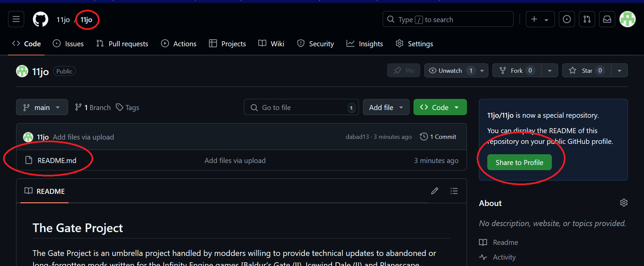This screenshot has width=644, height=266.
Task: Open the README.md file
Action: click(x=57, y=160)
